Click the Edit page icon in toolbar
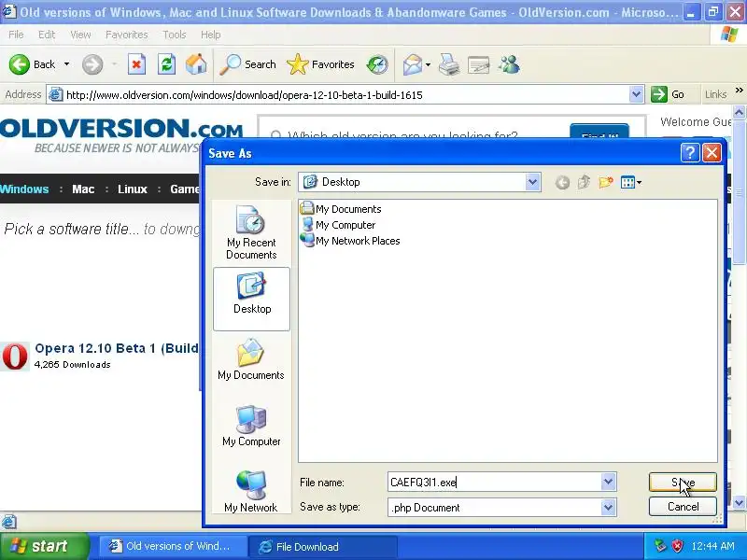The height and width of the screenshot is (560, 747). pos(479,64)
